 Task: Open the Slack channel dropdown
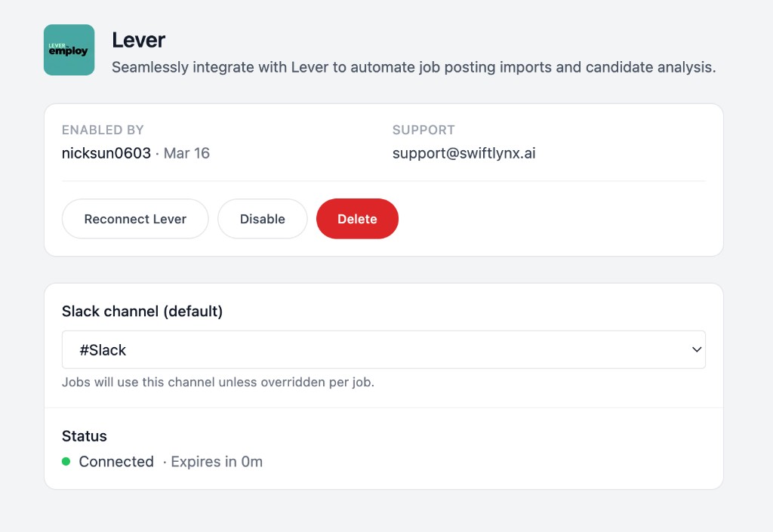(x=383, y=350)
